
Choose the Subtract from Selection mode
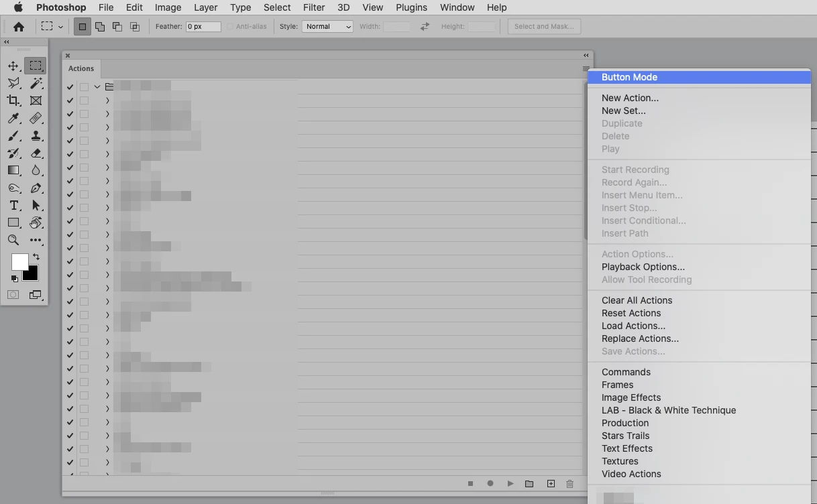click(x=117, y=27)
